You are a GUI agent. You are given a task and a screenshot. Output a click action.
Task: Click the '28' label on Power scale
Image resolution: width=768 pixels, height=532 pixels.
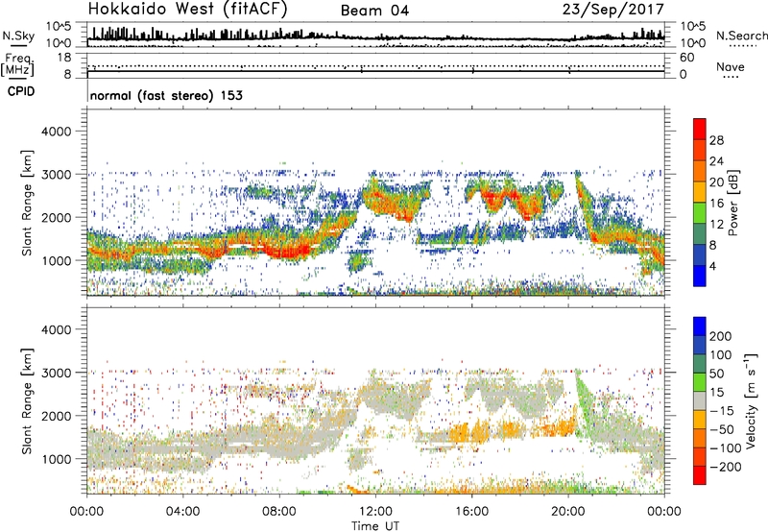716,140
